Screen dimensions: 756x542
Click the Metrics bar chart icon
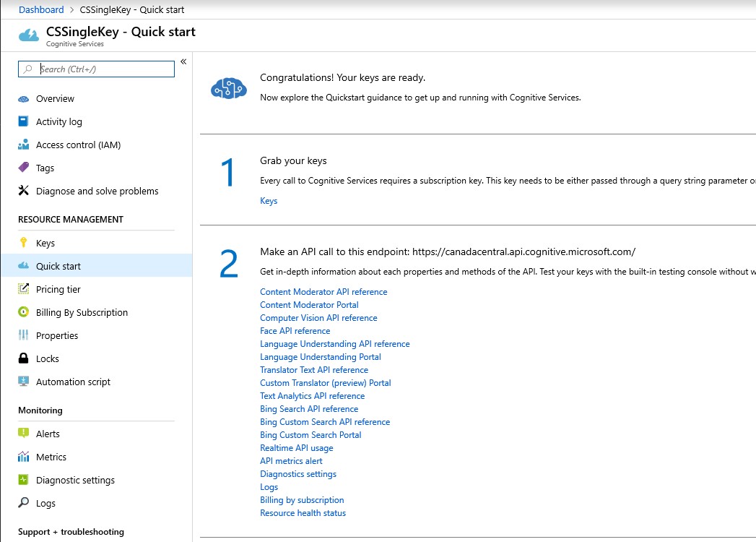point(23,457)
